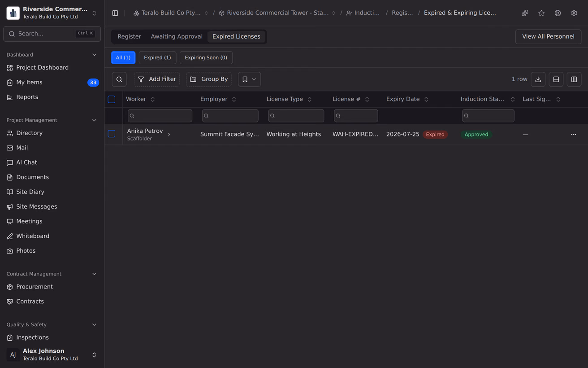588x368 pixels.
Task: Select all rows header checkbox
Action: click(112, 99)
